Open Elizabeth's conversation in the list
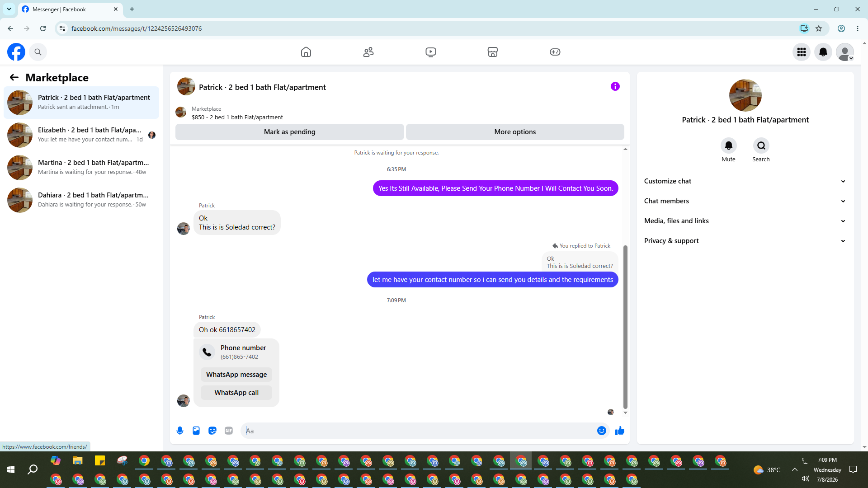 click(81, 135)
